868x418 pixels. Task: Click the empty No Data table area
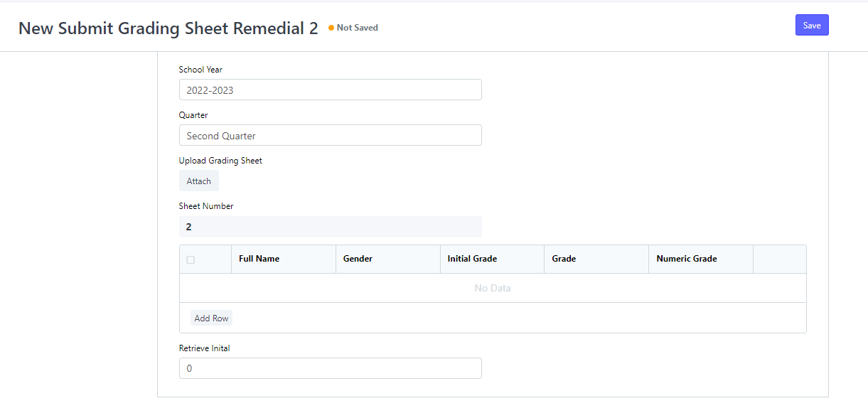point(493,288)
